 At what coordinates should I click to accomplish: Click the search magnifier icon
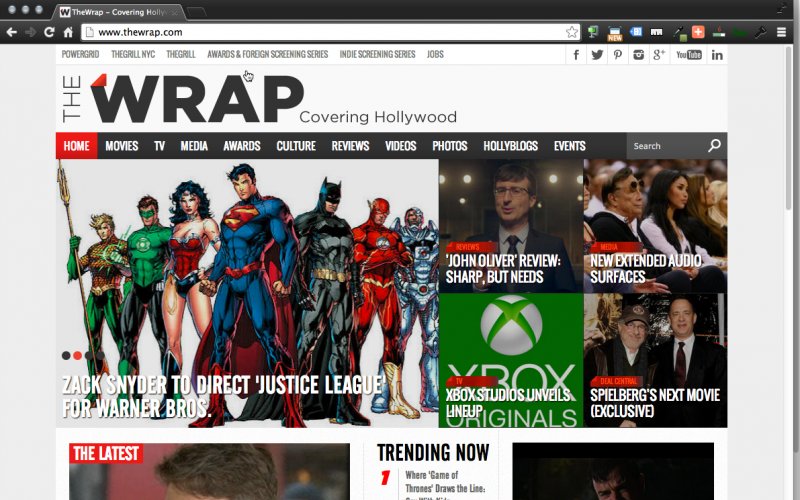714,145
